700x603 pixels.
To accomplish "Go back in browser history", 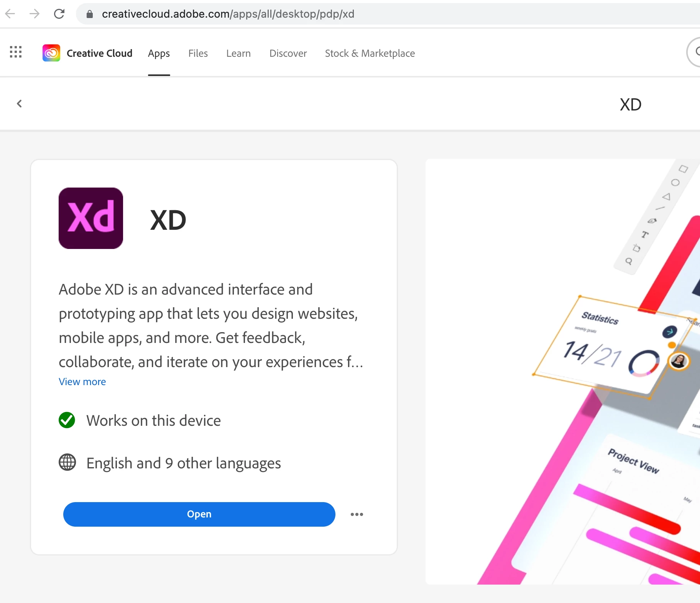I will click(x=10, y=14).
